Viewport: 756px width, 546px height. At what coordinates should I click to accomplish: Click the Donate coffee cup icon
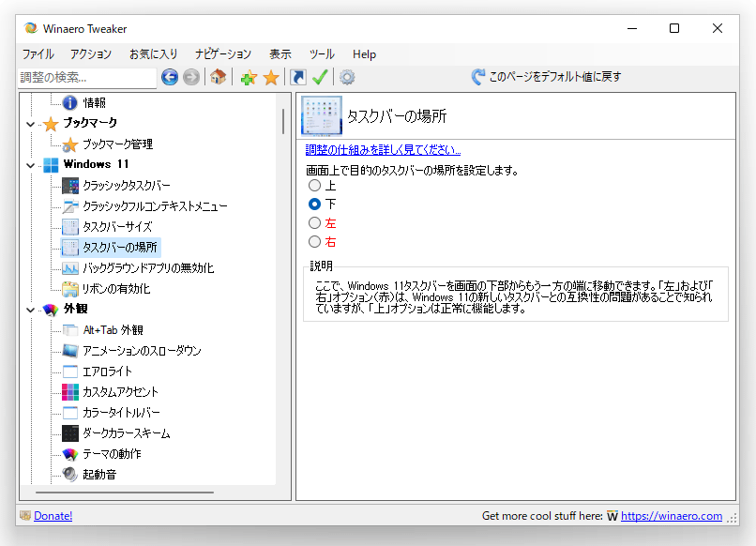tap(25, 516)
